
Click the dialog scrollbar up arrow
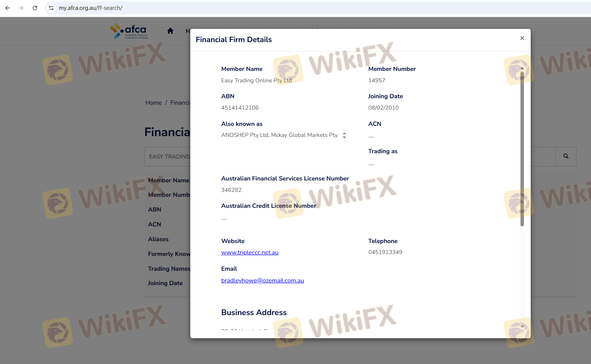click(522, 68)
